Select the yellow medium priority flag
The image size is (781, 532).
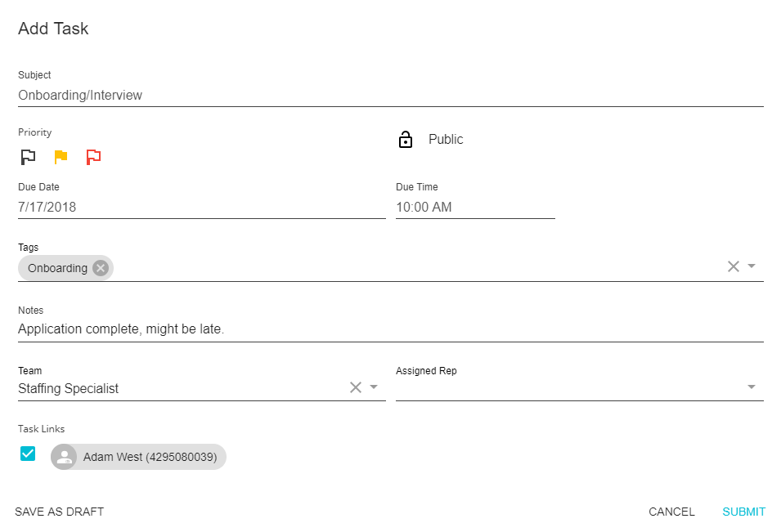tap(61, 156)
